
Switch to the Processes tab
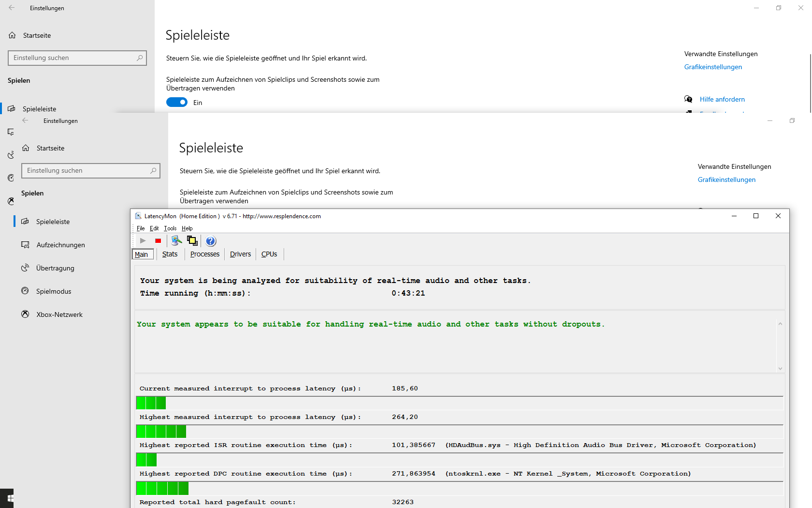[205, 254]
